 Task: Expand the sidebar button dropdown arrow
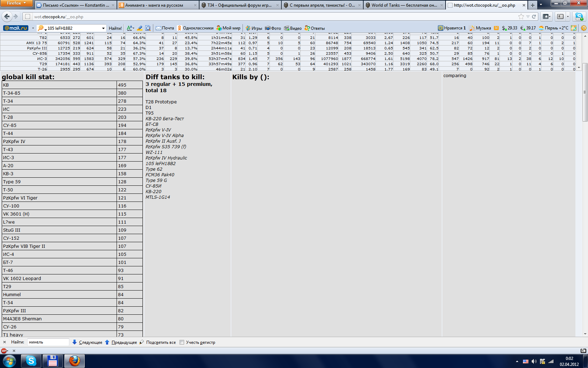568,16
